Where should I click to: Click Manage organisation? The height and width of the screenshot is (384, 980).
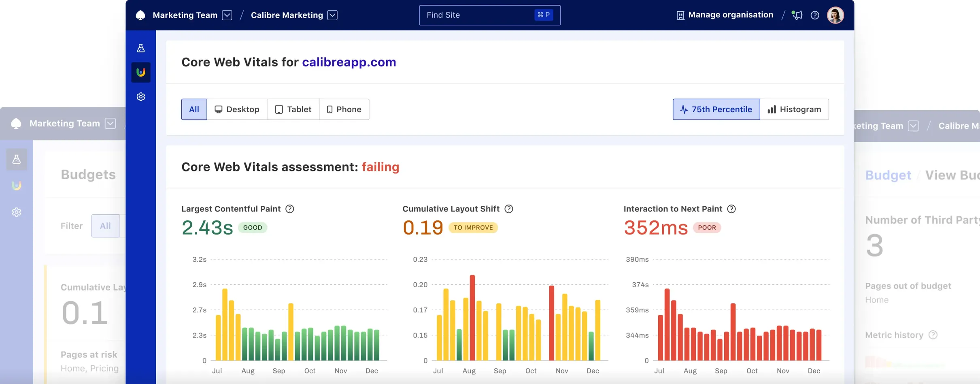725,15
